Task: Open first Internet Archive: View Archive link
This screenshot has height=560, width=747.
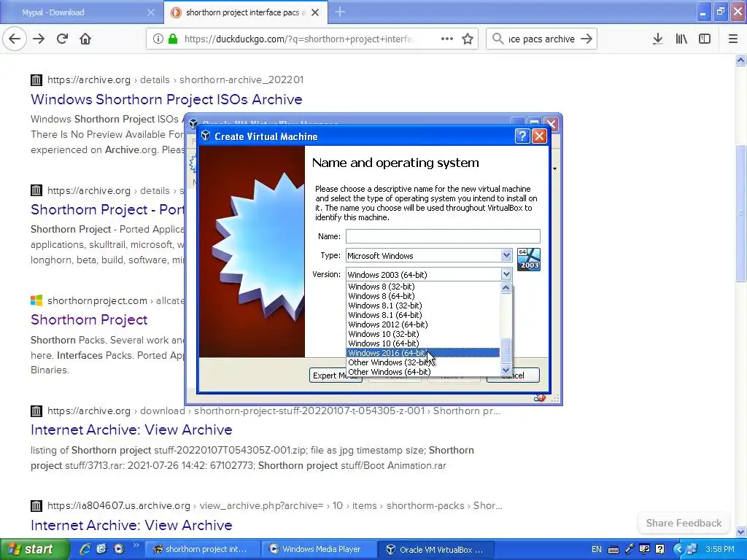Action: tap(131, 429)
